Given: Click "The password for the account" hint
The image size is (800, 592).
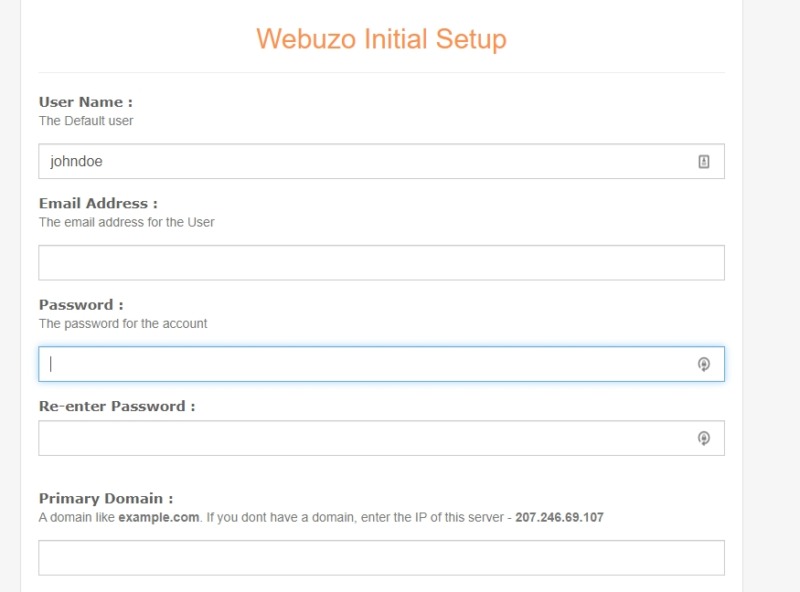Looking at the screenshot, I should [123, 324].
